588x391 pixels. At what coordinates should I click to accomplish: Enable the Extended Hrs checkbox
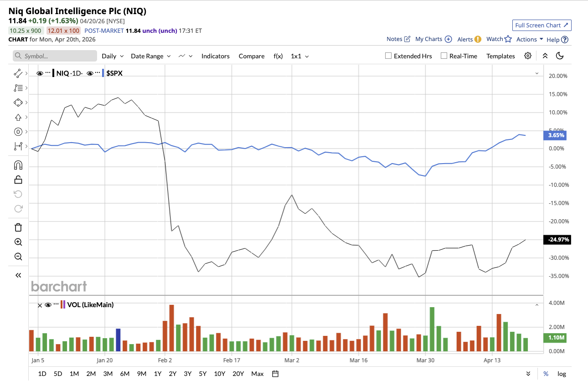click(388, 56)
